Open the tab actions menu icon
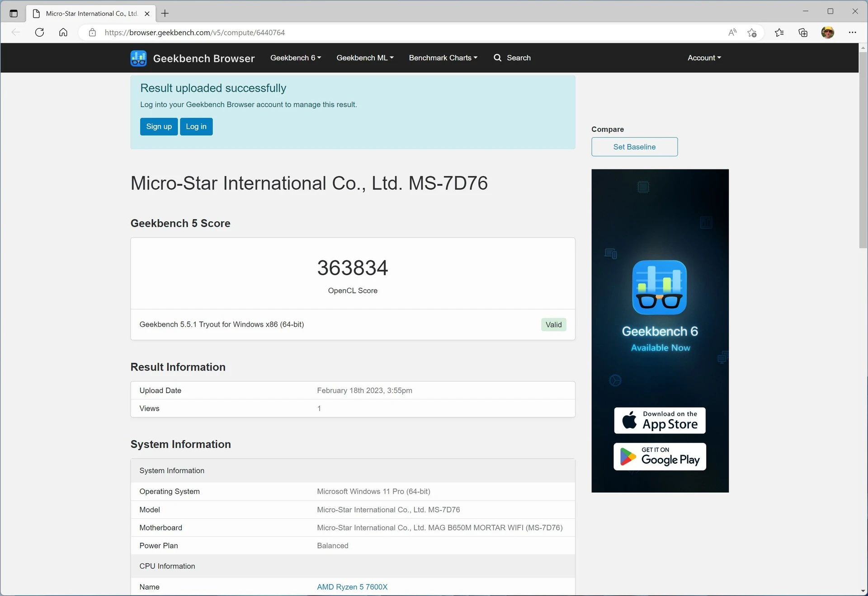The image size is (868, 596). (x=14, y=14)
